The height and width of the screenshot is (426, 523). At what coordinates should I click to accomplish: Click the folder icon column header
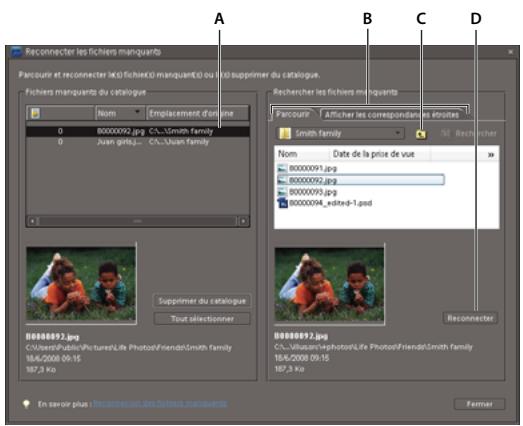[x=60, y=113]
